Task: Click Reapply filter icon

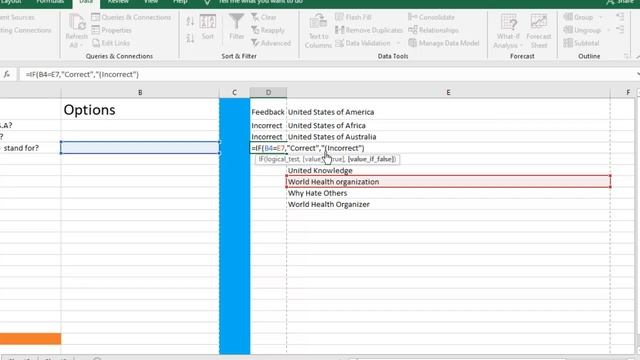Action: pyautogui.click(x=255, y=30)
